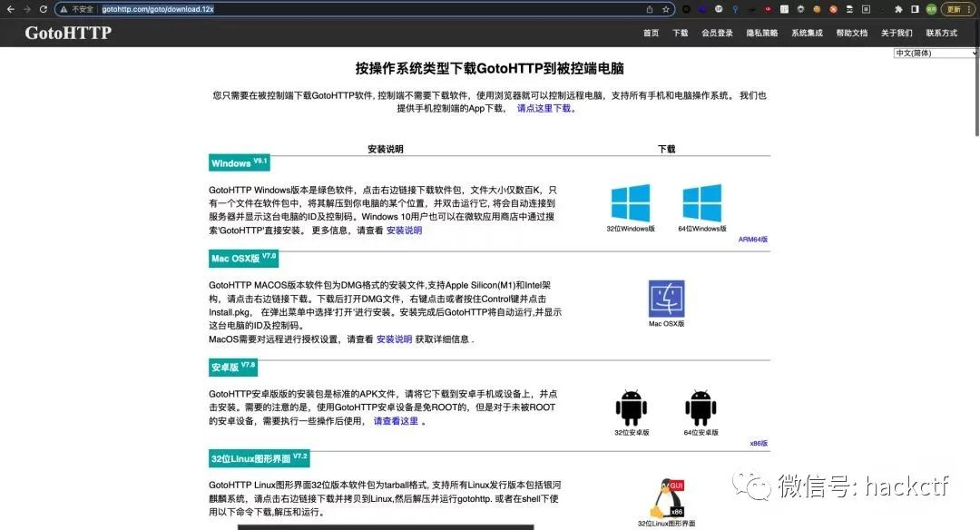The height and width of the screenshot is (530, 980).
Task: Open the 联系方式 nav item
Action: pyautogui.click(x=942, y=33)
